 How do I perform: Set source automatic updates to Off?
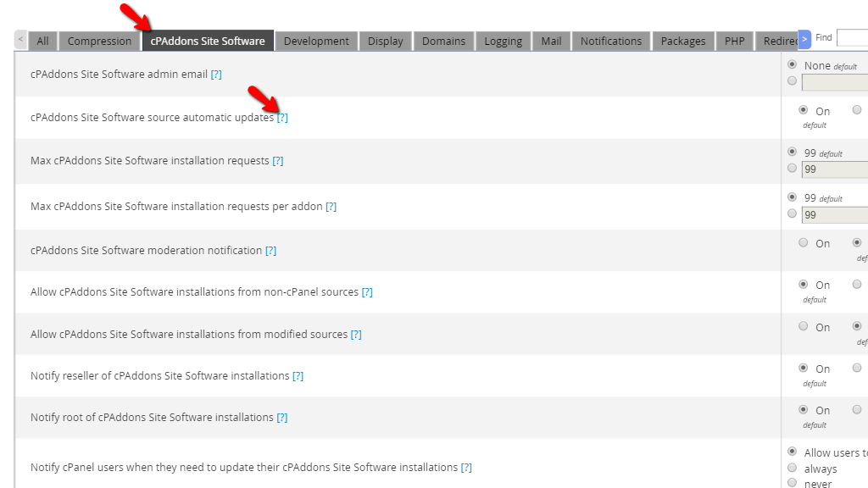(857, 110)
